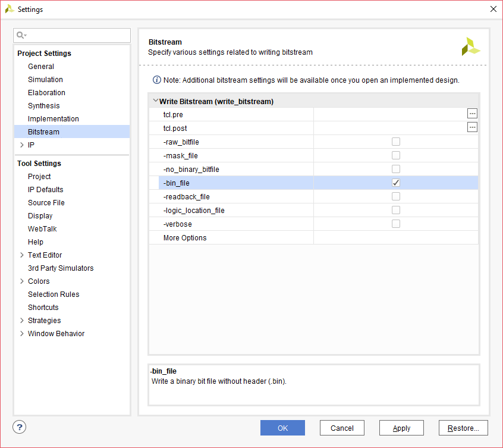Click the help question mark icon
The image size is (503, 448).
click(x=20, y=427)
